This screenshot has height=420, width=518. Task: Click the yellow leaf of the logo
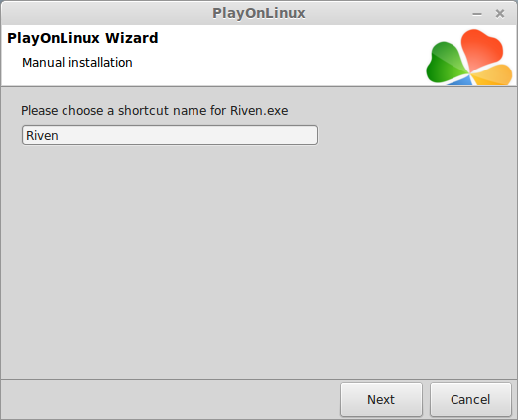click(x=493, y=75)
